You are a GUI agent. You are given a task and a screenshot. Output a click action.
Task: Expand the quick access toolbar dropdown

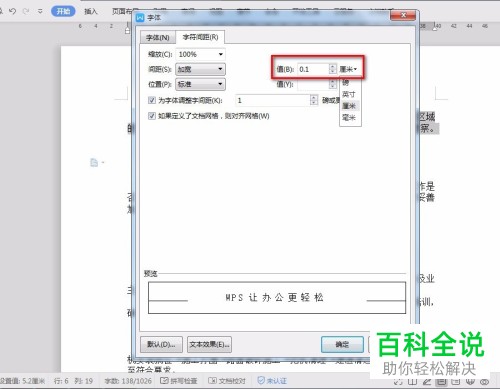tap(40, 11)
